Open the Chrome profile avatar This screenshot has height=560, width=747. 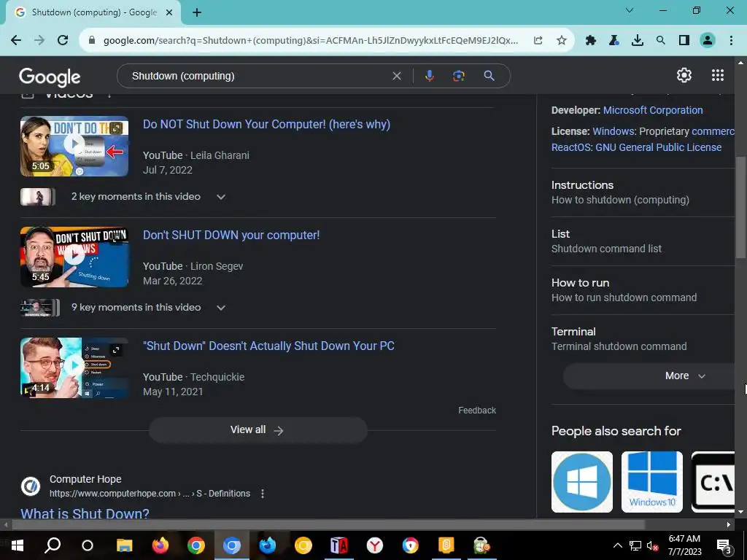point(708,41)
